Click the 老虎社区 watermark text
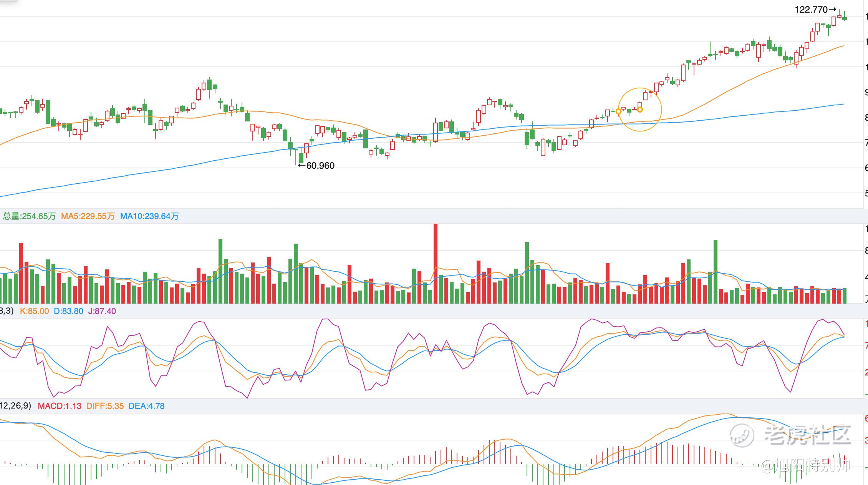Viewport: 868px width, 485px height. [x=807, y=435]
